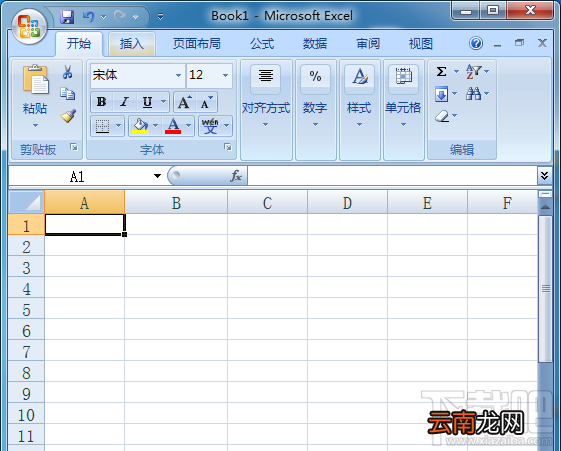Screen dimensions: 561x451
Task: Click the Clear eraser icon
Action: [442, 116]
